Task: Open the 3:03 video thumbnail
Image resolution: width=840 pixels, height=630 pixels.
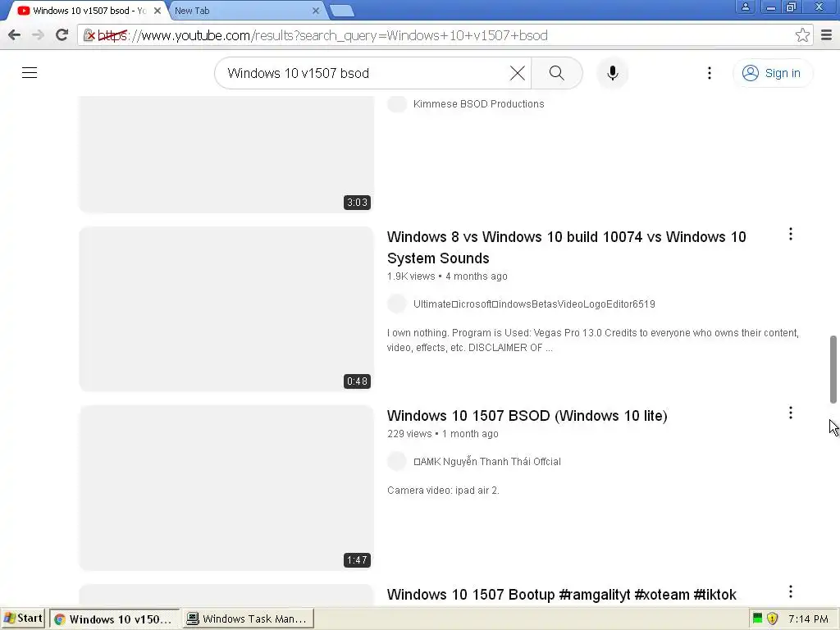Action: [226, 154]
